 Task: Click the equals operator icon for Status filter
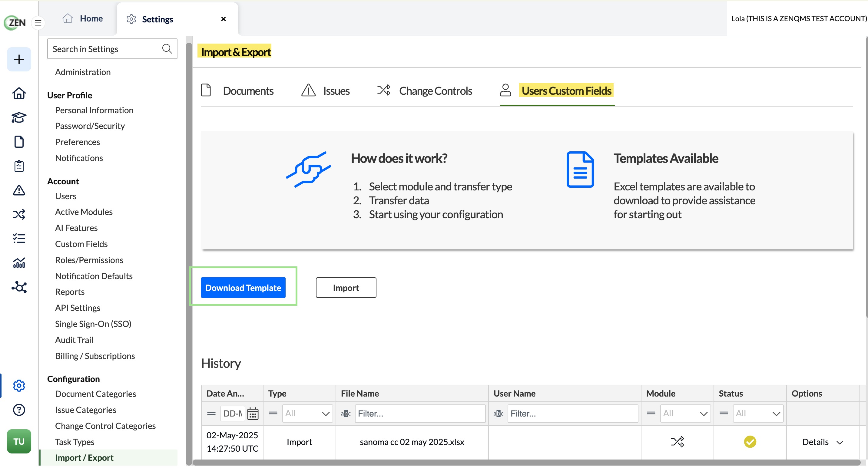point(724,413)
